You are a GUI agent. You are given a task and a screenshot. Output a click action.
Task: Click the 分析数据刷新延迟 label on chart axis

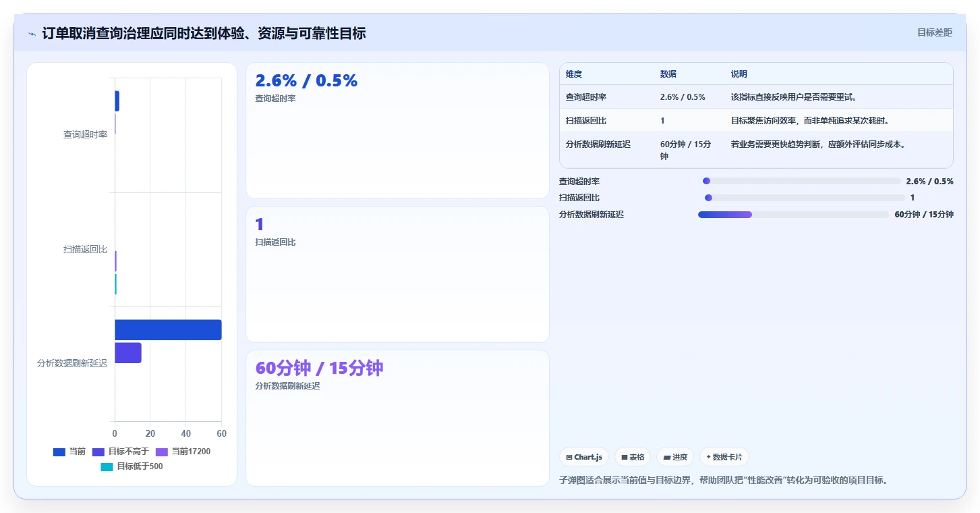point(72,364)
